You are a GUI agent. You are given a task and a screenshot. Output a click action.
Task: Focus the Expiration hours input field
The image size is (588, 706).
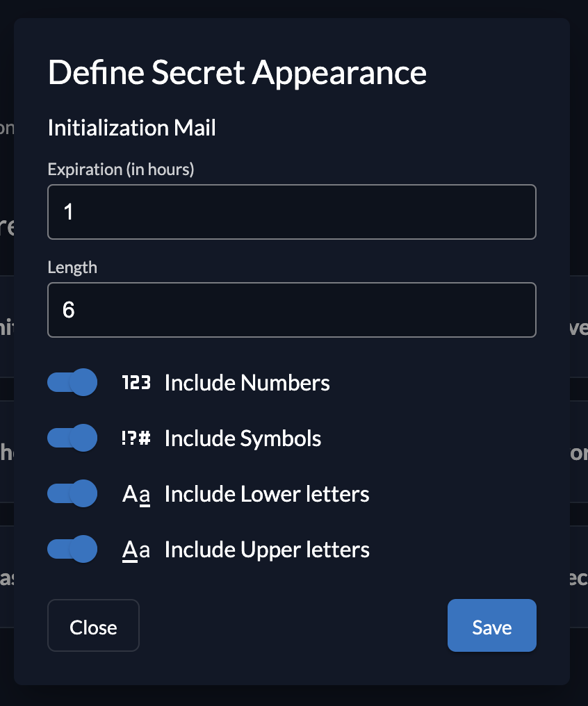(x=292, y=212)
